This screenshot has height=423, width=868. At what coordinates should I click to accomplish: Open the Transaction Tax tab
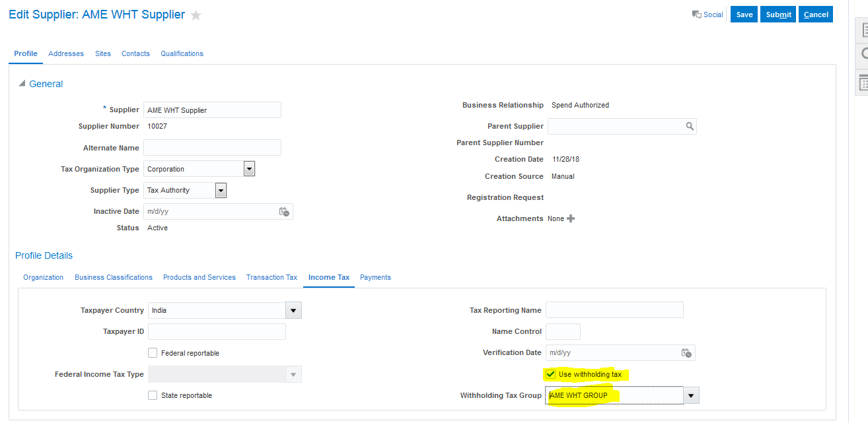272,277
